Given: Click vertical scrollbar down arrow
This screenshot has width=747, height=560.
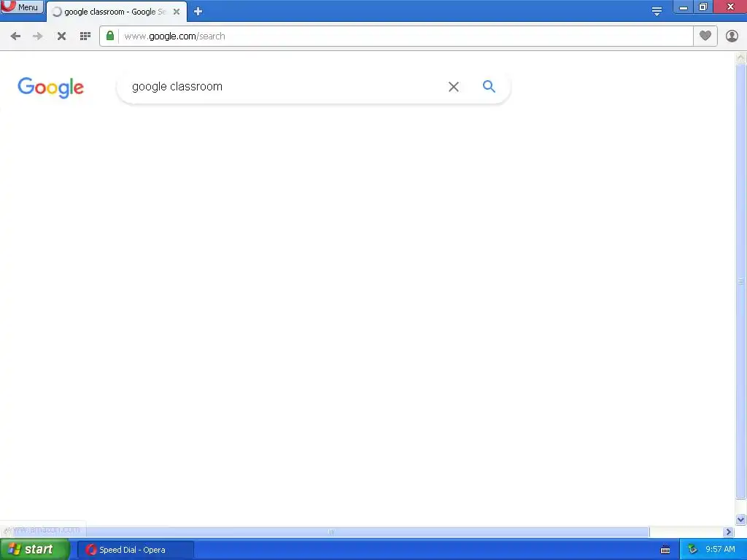Looking at the screenshot, I should 741,519.
